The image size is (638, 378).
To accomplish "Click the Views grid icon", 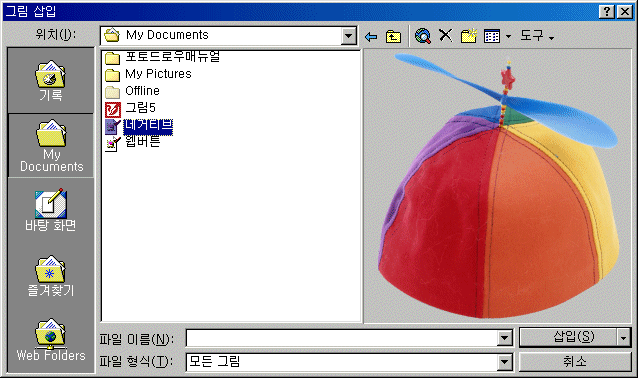I will [x=492, y=36].
